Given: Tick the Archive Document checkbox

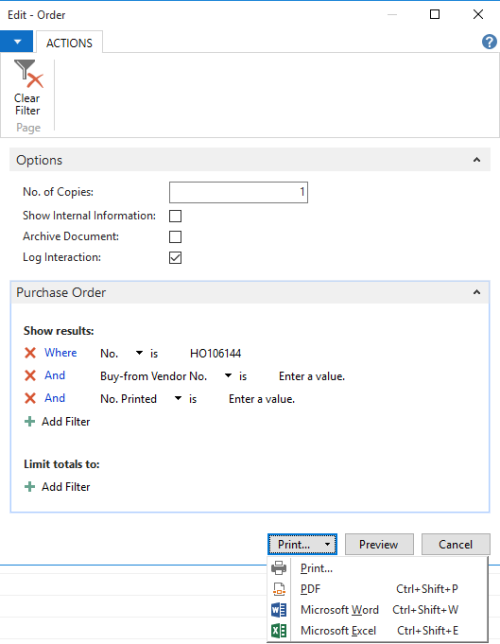Looking at the screenshot, I should pos(175,237).
